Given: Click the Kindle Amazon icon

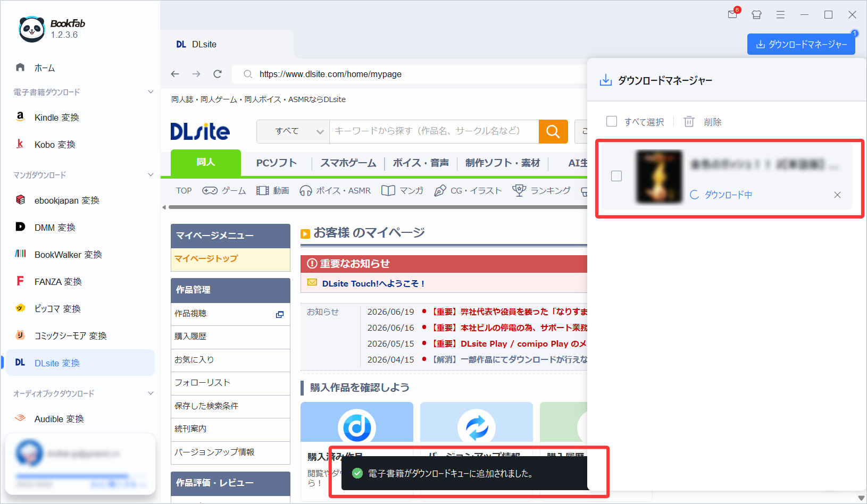Looking at the screenshot, I should pos(20,117).
